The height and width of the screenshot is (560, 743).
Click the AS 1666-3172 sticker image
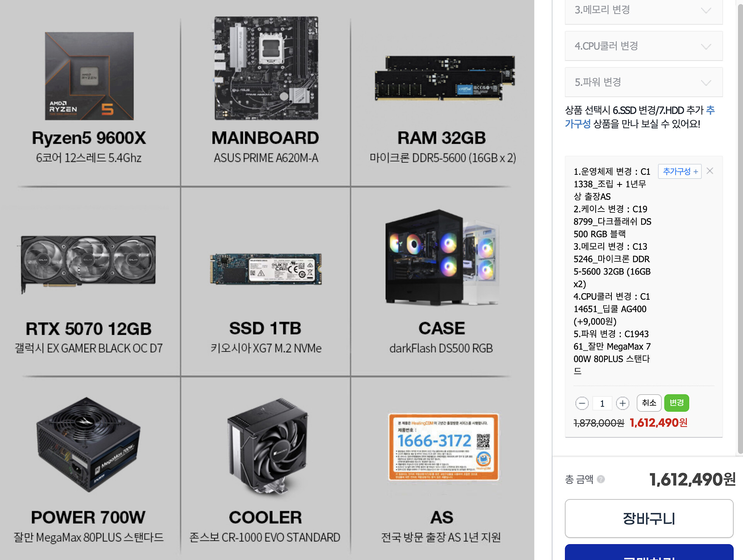point(443,447)
